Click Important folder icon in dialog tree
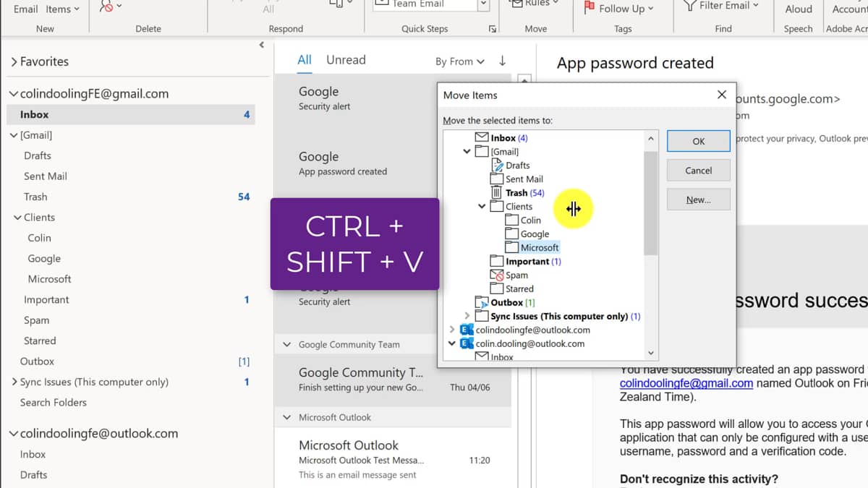Screen dimensions: 868x488 click(497, 261)
